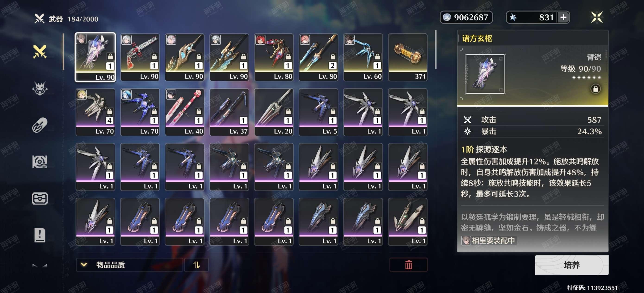Expand the 物品品质 sort dropdown
This screenshot has height=293, width=644.
129,265
